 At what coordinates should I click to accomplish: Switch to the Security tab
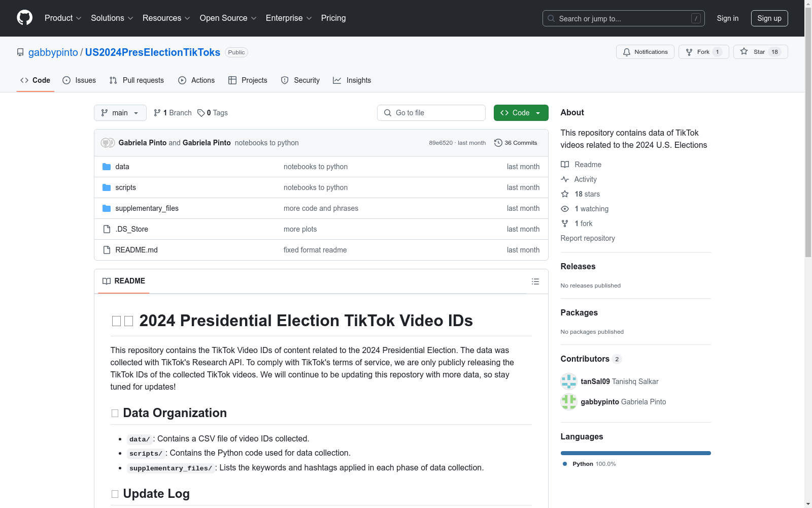point(300,80)
